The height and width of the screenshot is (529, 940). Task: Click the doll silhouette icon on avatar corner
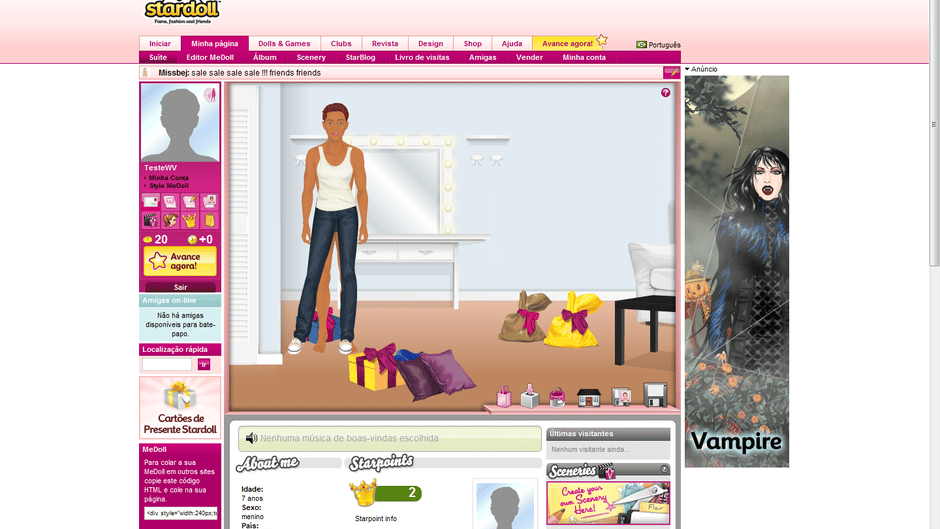210,95
